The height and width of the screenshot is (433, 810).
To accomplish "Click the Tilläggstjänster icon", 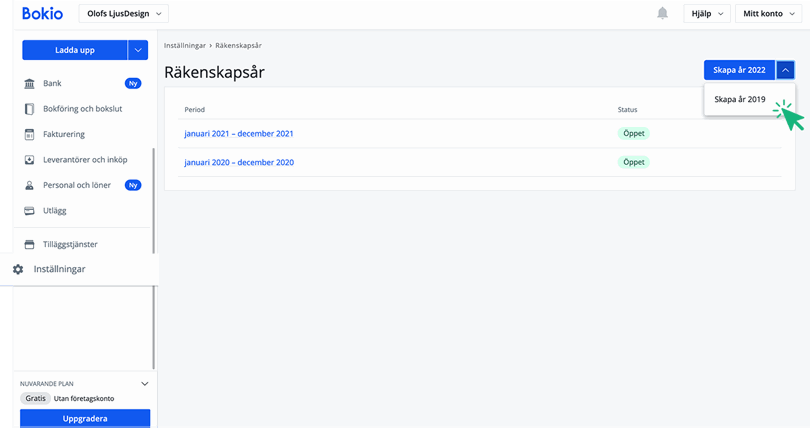I will coord(30,244).
